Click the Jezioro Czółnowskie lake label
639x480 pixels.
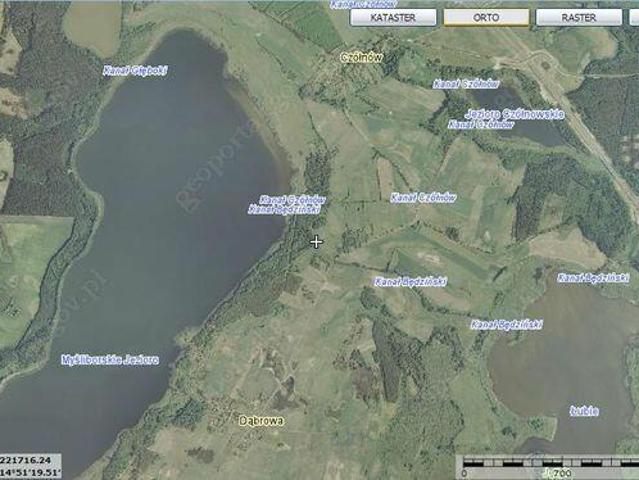pos(515,113)
